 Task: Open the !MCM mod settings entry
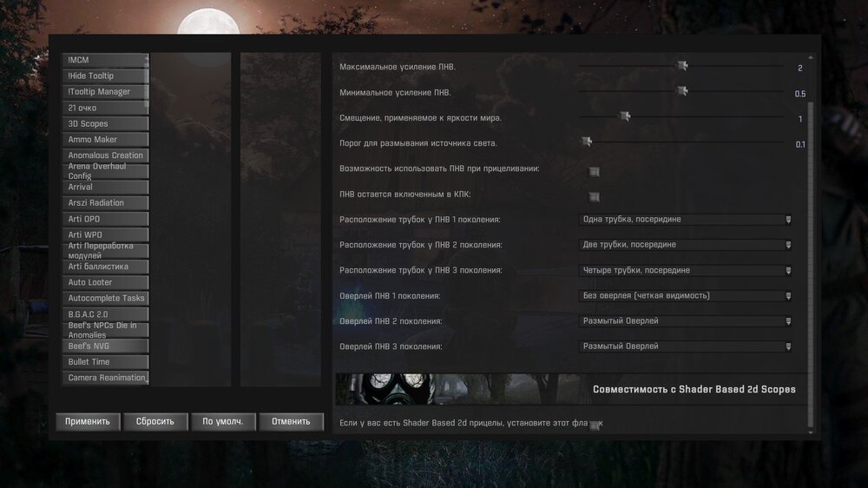pyautogui.click(x=105, y=60)
